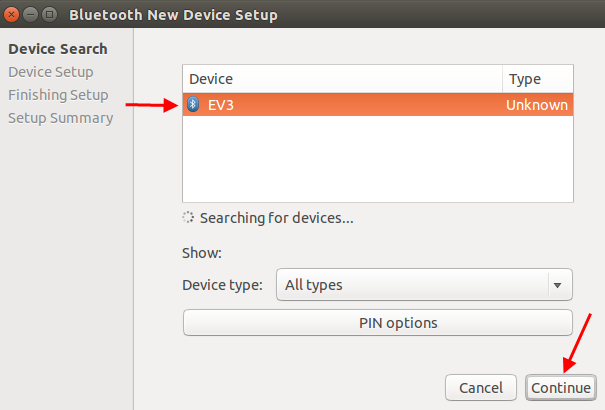Click empty area of the device list

pos(378,159)
